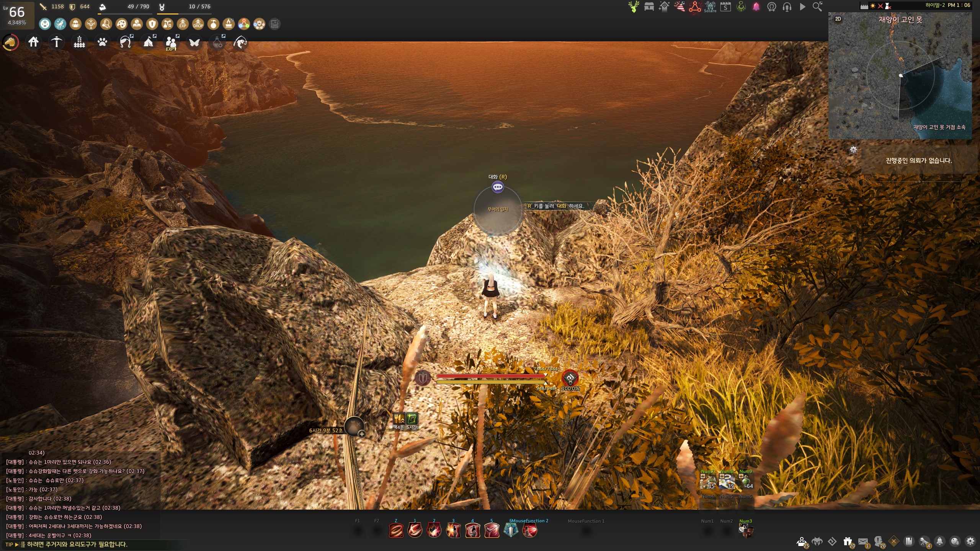Open the pearl and coins shop icon
Image resolution: width=980 pixels, height=551 pixels.
[955, 541]
